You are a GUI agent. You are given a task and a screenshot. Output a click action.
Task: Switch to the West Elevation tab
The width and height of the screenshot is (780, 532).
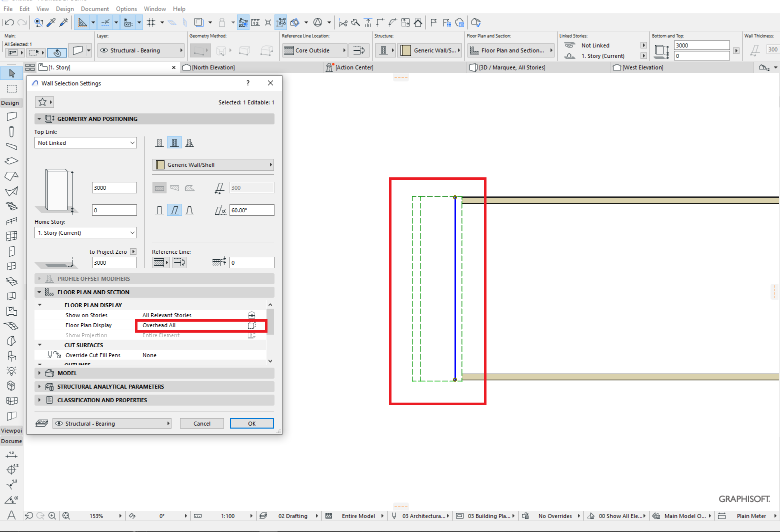[x=642, y=67]
